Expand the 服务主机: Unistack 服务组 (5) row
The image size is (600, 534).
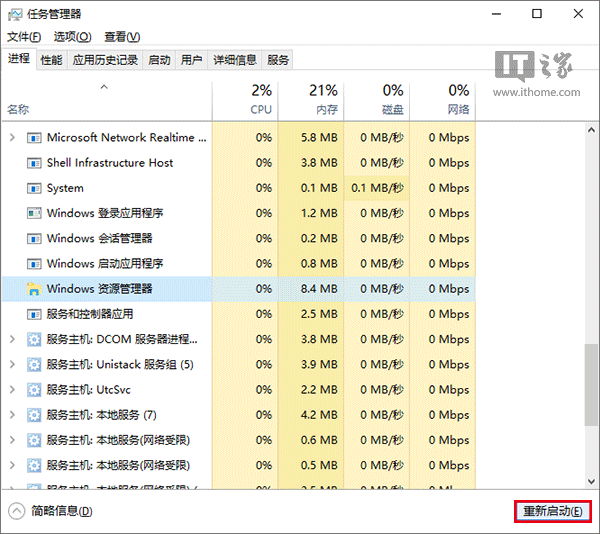pos(12,364)
